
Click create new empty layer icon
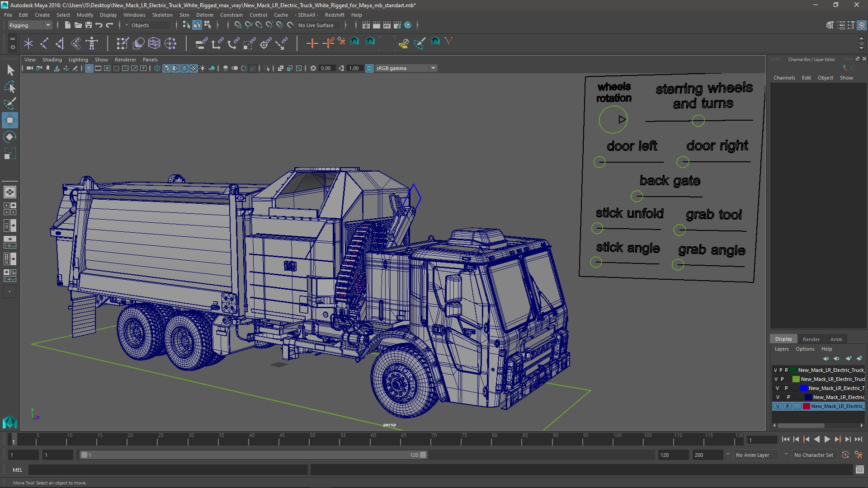click(x=849, y=358)
